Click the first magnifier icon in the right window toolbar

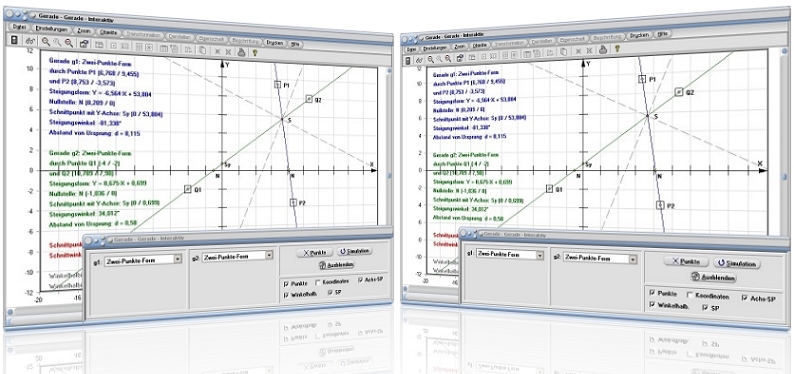(431, 59)
